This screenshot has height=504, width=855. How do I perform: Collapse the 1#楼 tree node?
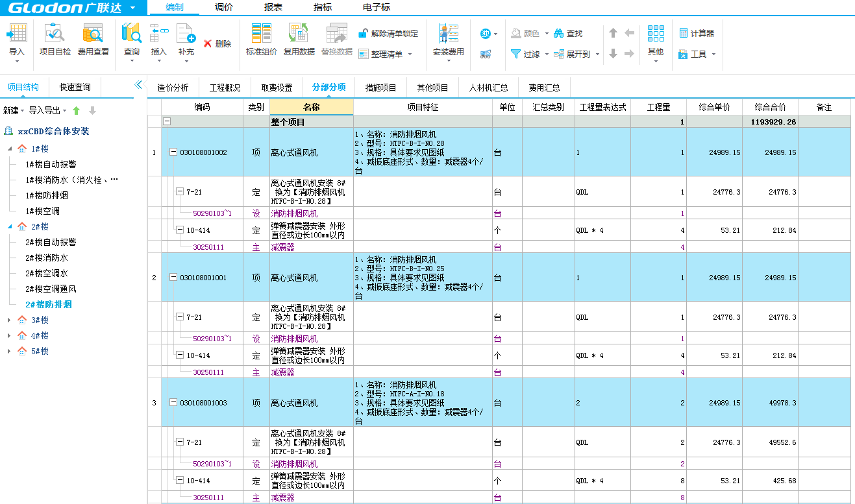9,149
